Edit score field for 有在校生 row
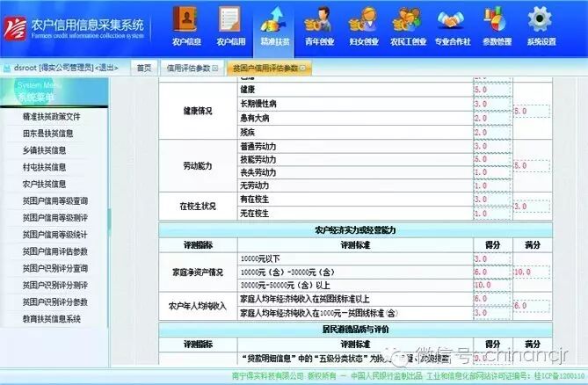 [492, 200]
